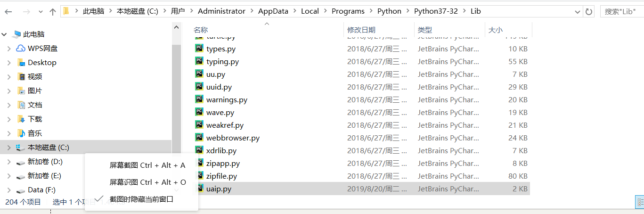Click the Desktop folder icon in sidebar
Image resolution: width=644 pixels, height=214 pixels.
(x=21, y=63)
